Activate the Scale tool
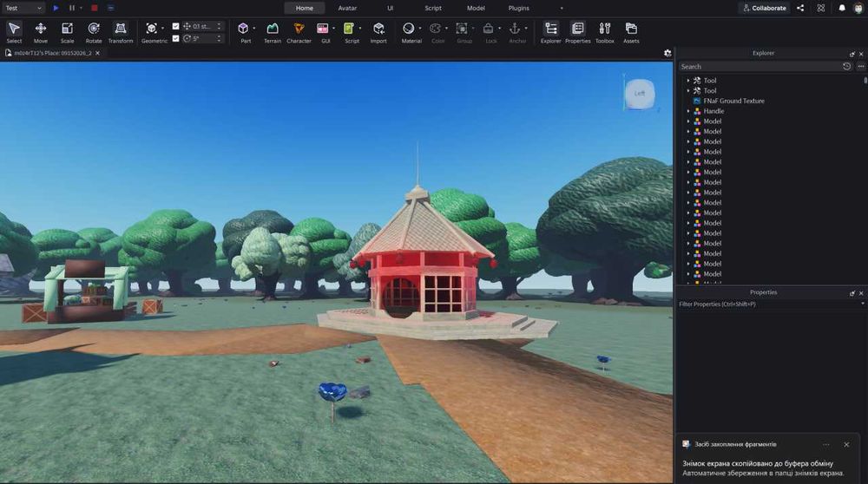The width and height of the screenshot is (868, 484). click(67, 32)
